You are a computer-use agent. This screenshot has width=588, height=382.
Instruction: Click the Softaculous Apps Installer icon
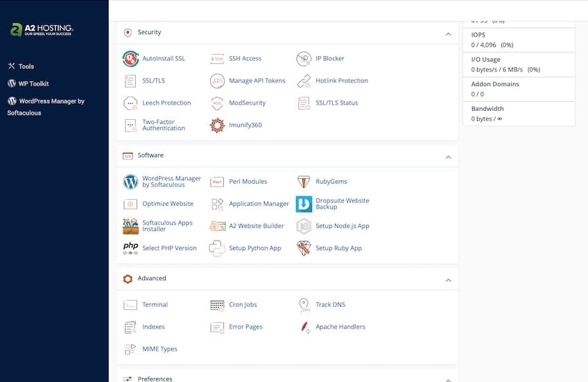(x=130, y=226)
